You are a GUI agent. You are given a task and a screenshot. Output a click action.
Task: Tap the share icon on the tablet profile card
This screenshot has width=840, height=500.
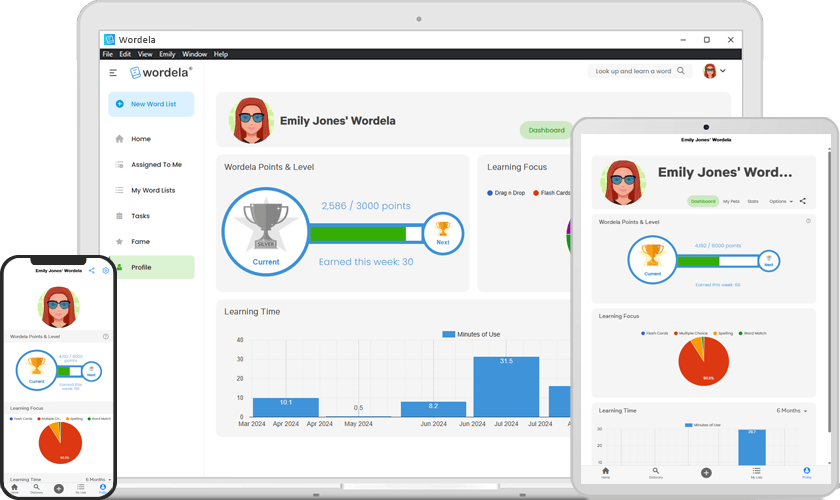coord(802,201)
